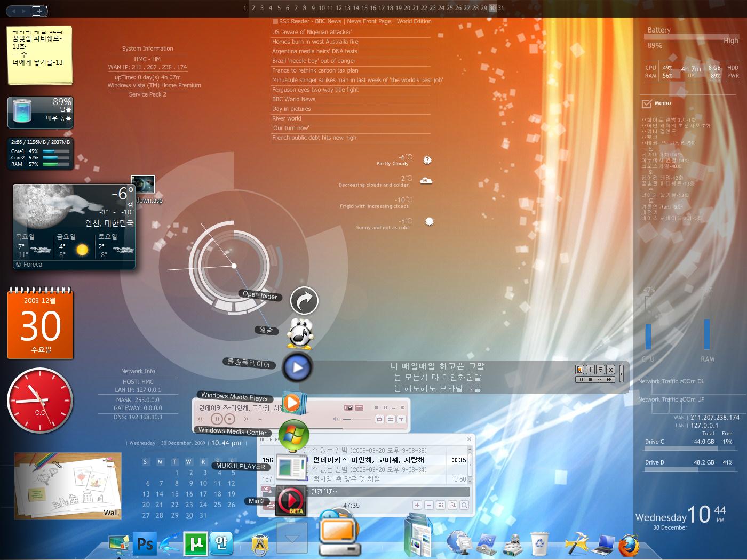
Task: Open the Firefox dock icon
Action: point(629,546)
